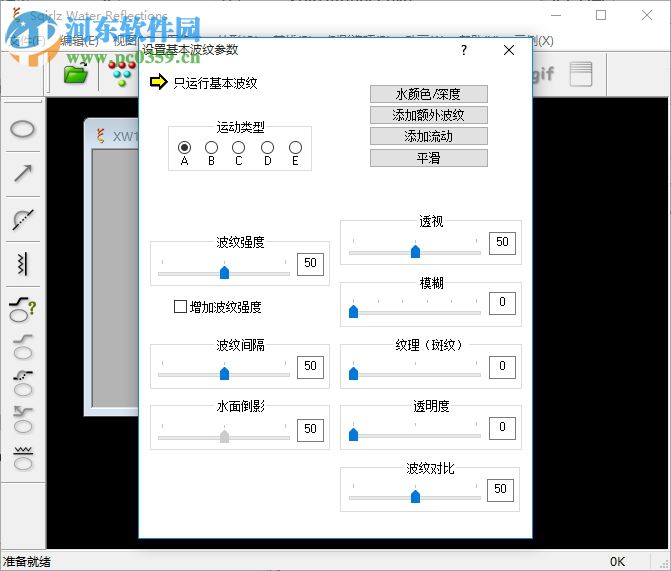
Task: Select motion type B radio button
Action: click(211, 148)
